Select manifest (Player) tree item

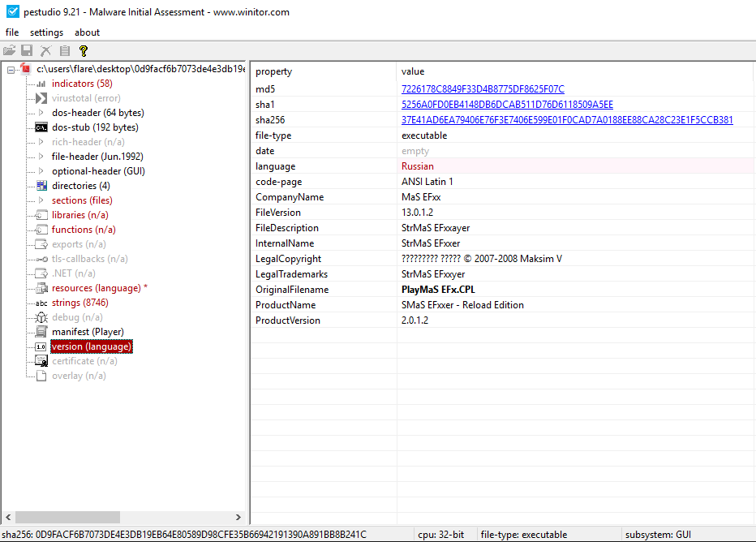point(88,332)
